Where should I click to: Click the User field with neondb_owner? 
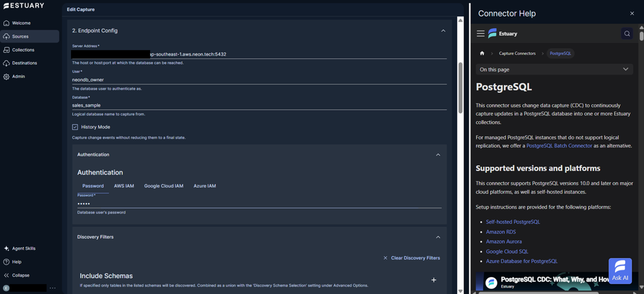pos(259,80)
